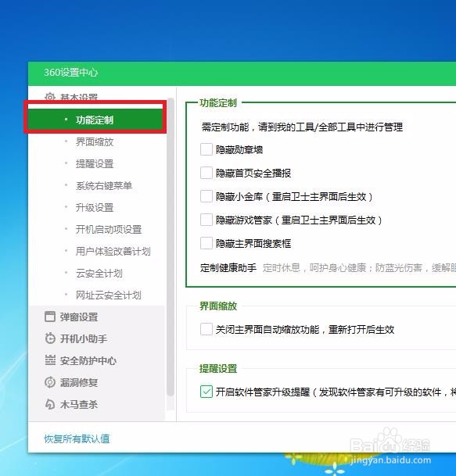Select 云安全计划 sidebar item
Viewport: 456px width, 476px height.
(99, 273)
